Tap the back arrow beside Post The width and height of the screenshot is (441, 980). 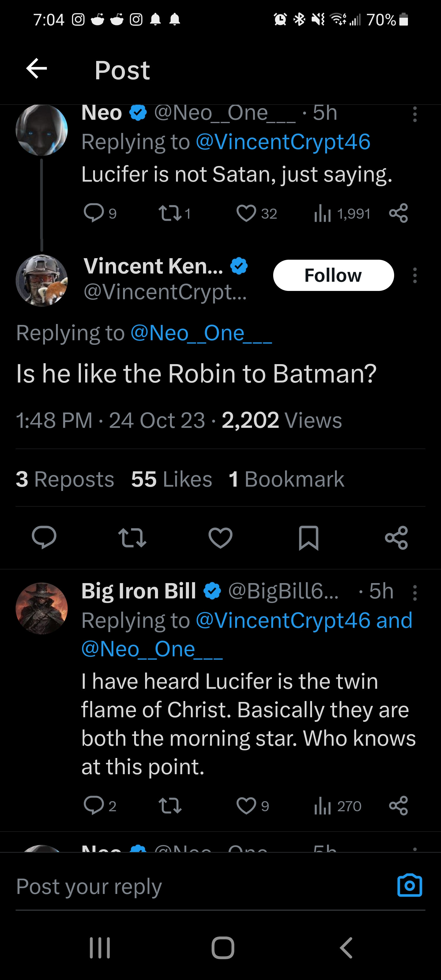tap(36, 69)
